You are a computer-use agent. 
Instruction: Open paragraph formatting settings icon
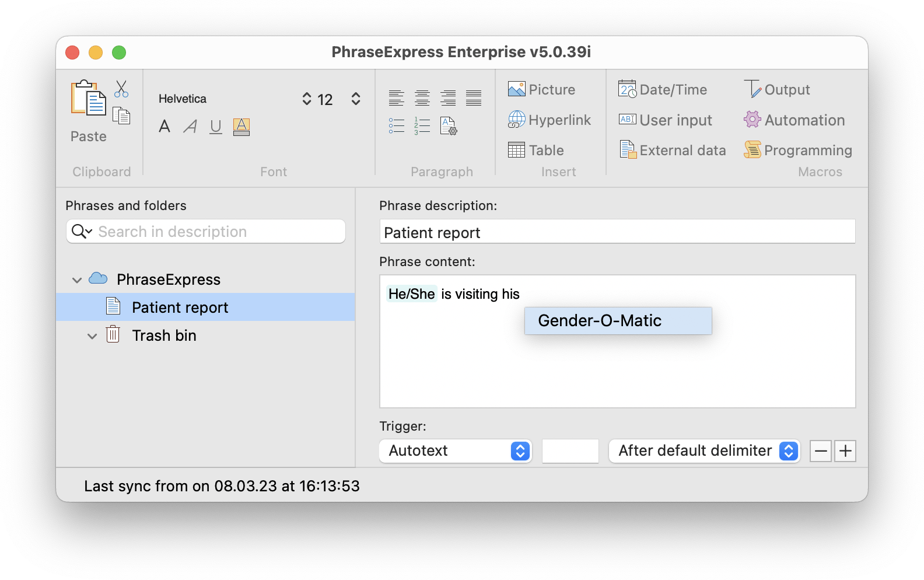(449, 125)
